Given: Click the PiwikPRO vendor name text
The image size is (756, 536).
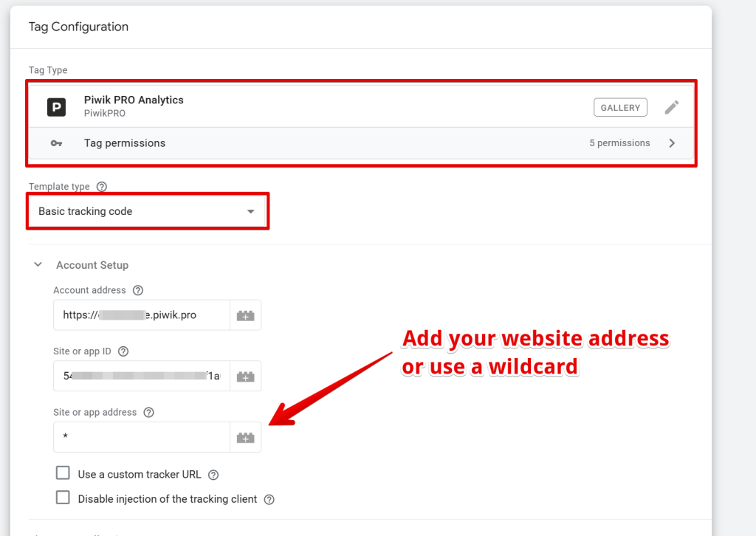Looking at the screenshot, I should (105, 113).
